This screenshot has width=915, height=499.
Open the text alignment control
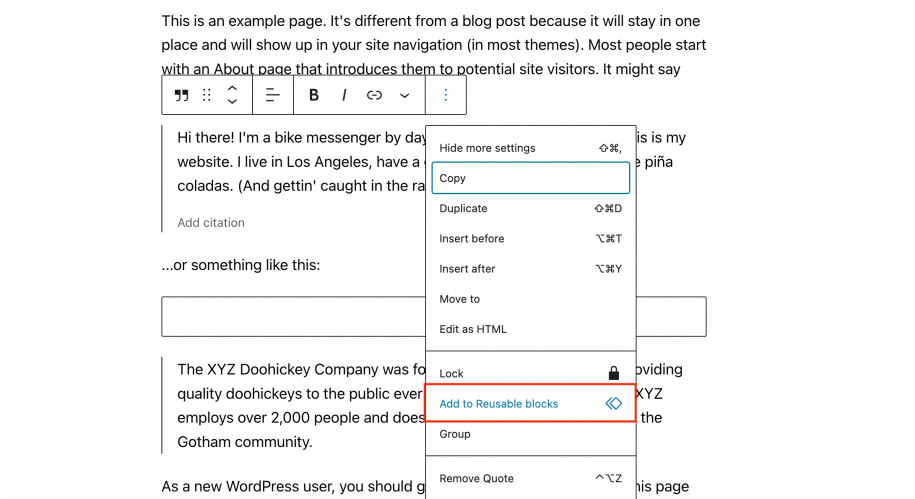pyautogui.click(x=273, y=95)
